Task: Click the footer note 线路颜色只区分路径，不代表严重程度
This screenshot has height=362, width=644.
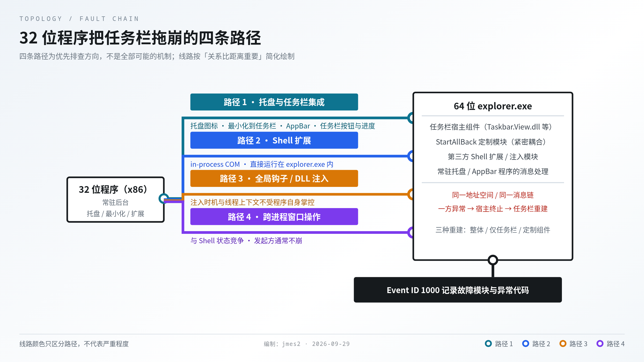Action: click(74, 344)
